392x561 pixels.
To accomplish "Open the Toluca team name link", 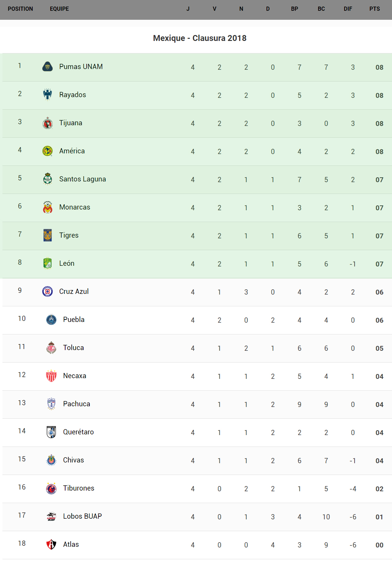I will click(x=73, y=348).
